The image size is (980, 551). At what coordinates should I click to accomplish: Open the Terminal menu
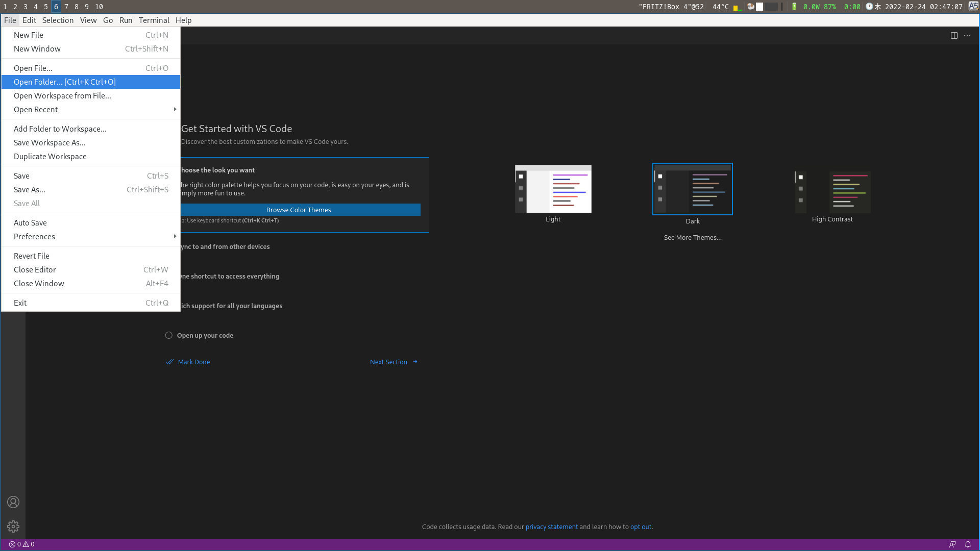[x=154, y=20]
